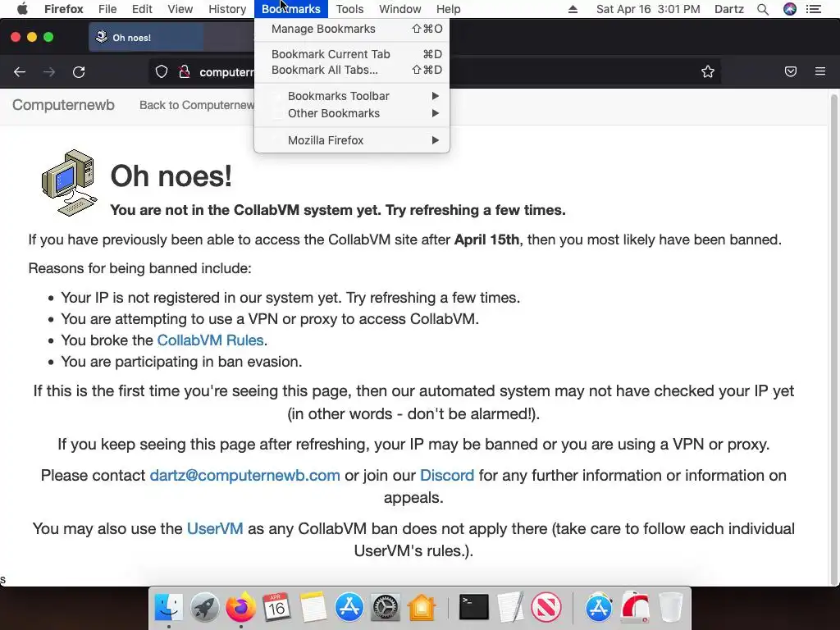This screenshot has height=630, width=840.
Task: Select Bookmark All Tabs…
Action: pos(352,70)
